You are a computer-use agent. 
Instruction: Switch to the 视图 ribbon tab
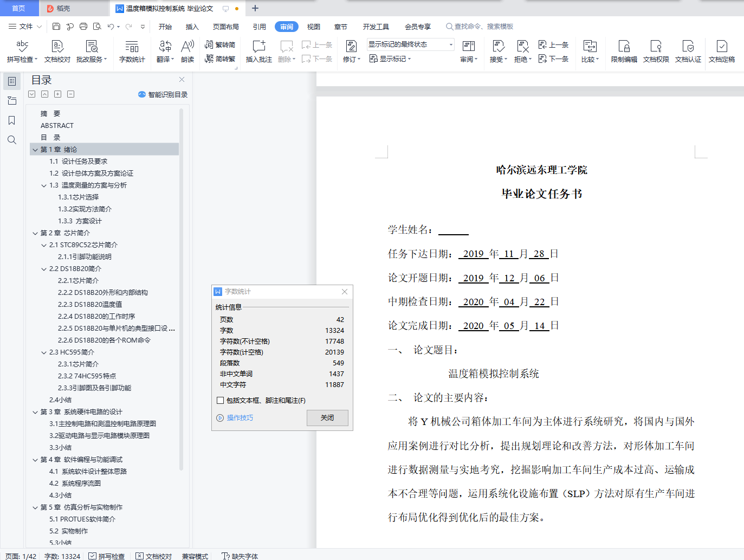314,27
